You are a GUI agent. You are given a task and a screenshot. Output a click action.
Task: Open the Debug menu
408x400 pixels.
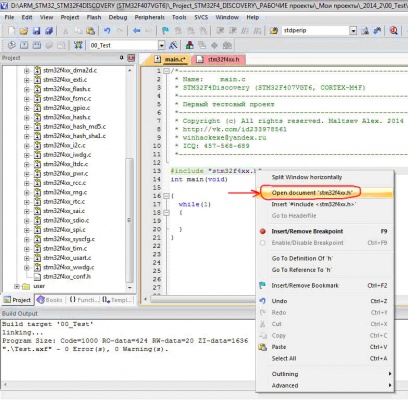tap(118, 17)
